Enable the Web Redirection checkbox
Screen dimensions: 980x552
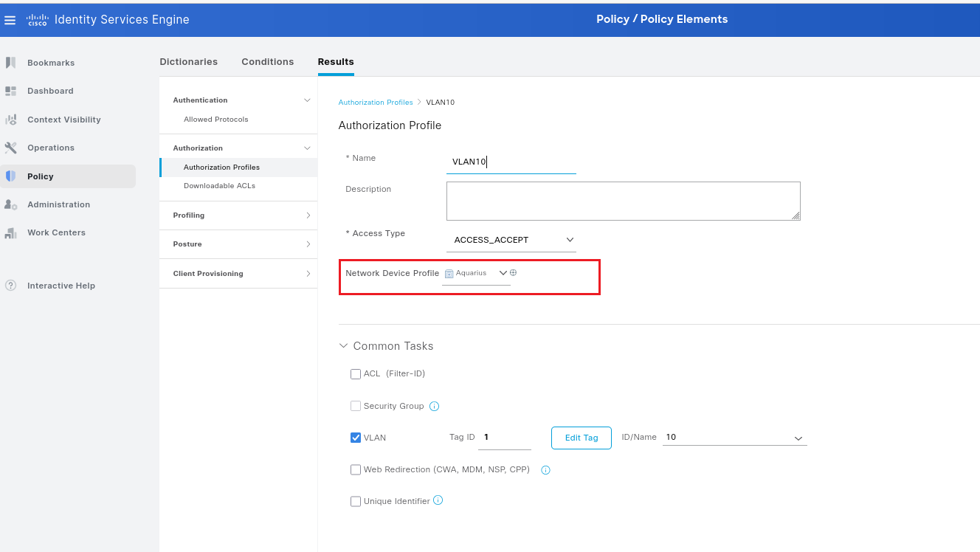pos(356,469)
